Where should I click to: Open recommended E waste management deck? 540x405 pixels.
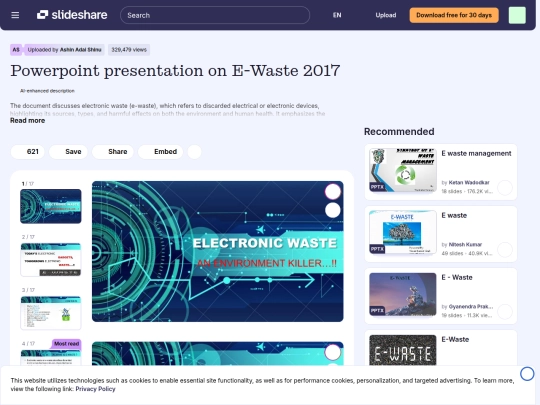coord(476,153)
